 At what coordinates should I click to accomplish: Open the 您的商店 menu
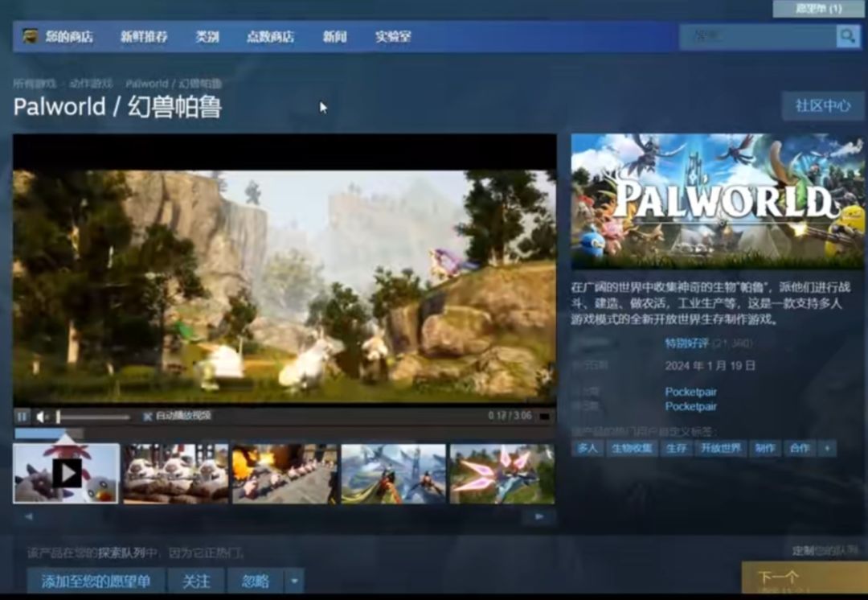pos(69,36)
